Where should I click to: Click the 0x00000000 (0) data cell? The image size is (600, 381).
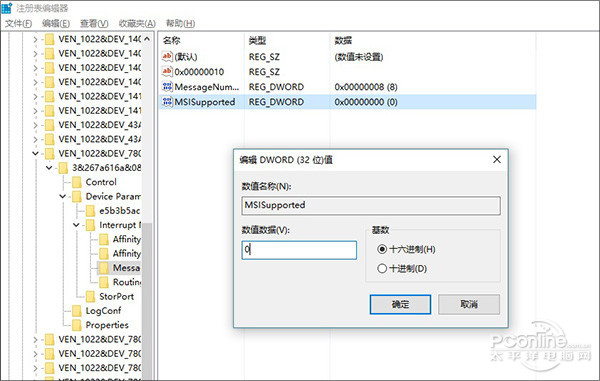pyautogui.click(x=366, y=102)
